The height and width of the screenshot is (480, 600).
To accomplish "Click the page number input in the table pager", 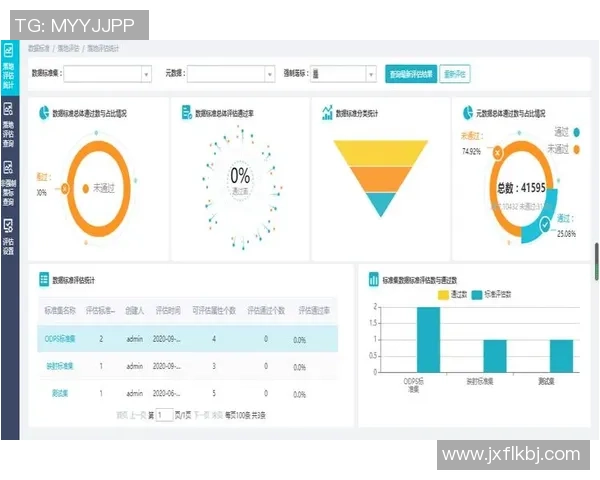I will 164,414.
